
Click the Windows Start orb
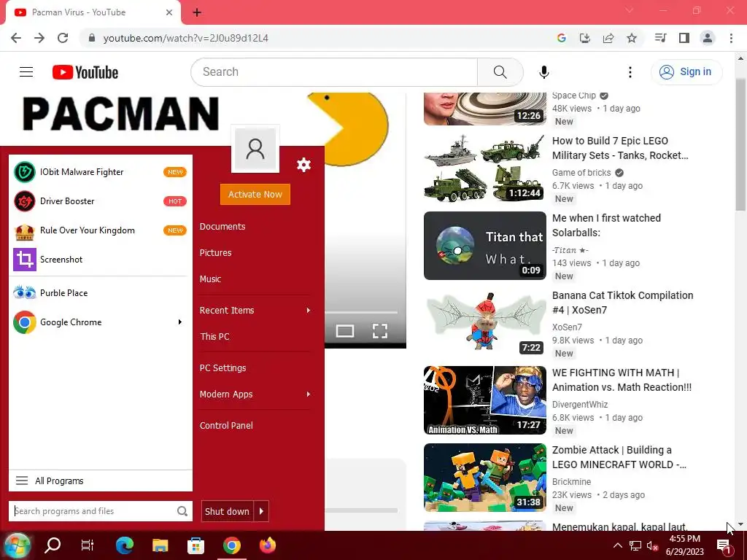[x=18, y=545]
